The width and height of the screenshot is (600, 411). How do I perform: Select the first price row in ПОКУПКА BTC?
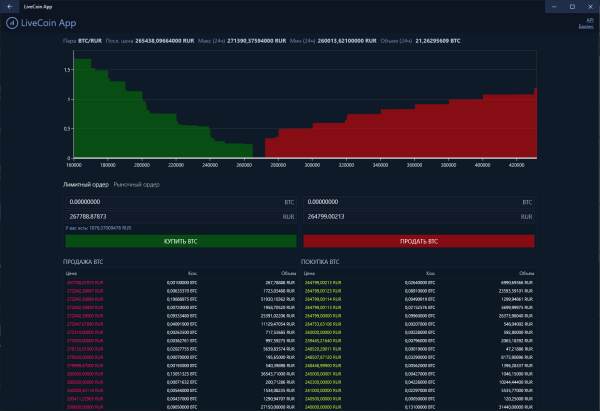(x=324, y=283)
